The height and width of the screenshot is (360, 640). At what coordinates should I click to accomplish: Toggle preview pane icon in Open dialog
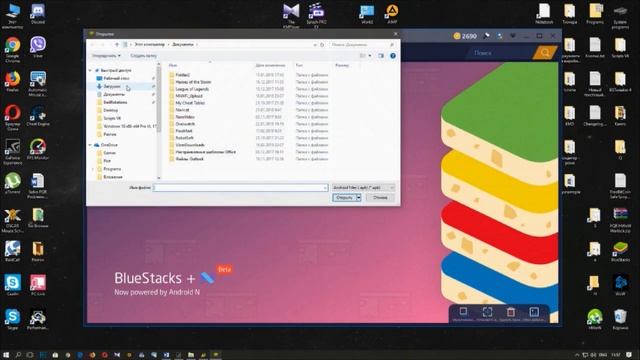381,56
